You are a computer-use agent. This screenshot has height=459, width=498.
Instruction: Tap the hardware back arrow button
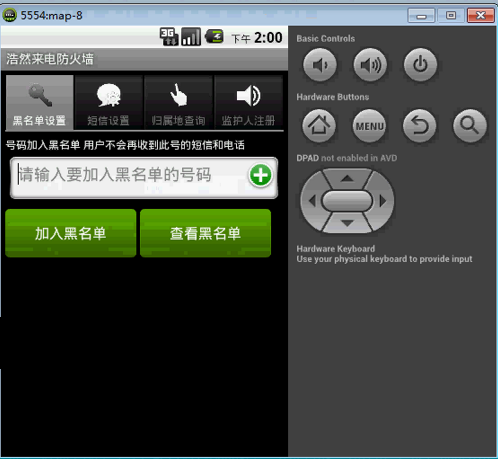[420, 126]
